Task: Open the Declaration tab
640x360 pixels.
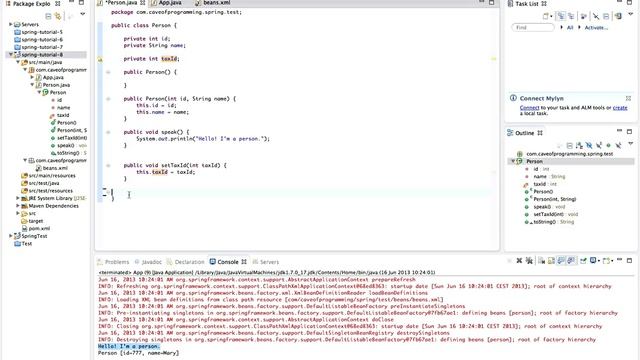Action: click(x=185, y=262)
